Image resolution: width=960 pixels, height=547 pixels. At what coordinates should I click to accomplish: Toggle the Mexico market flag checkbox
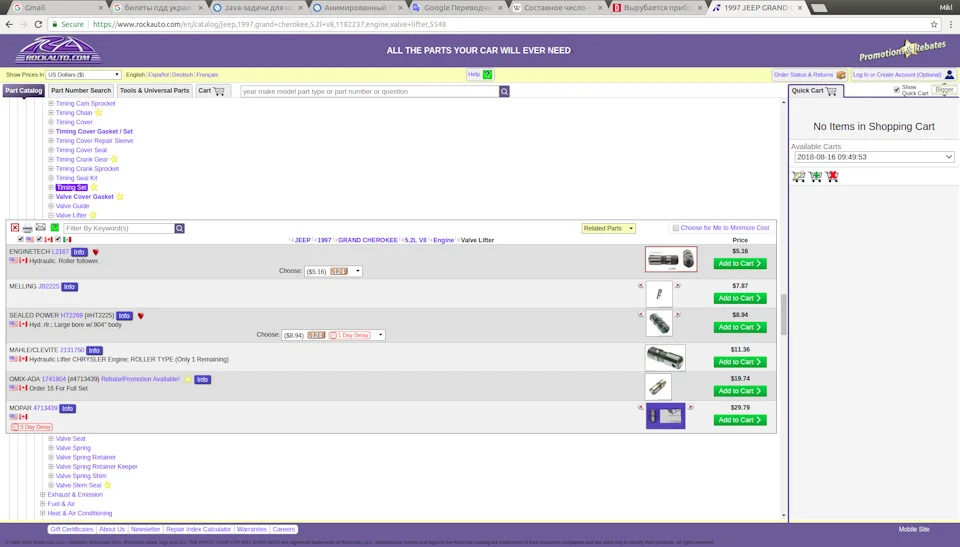[58, 240]
